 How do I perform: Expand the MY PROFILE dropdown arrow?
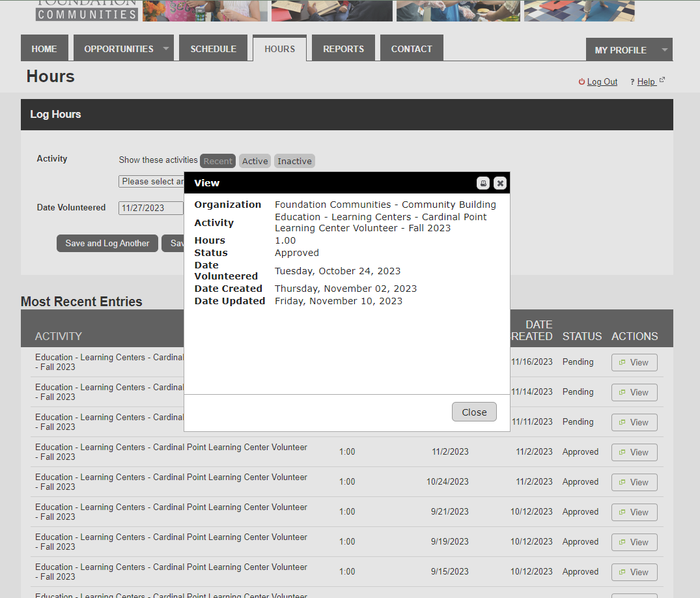(664, 50)
